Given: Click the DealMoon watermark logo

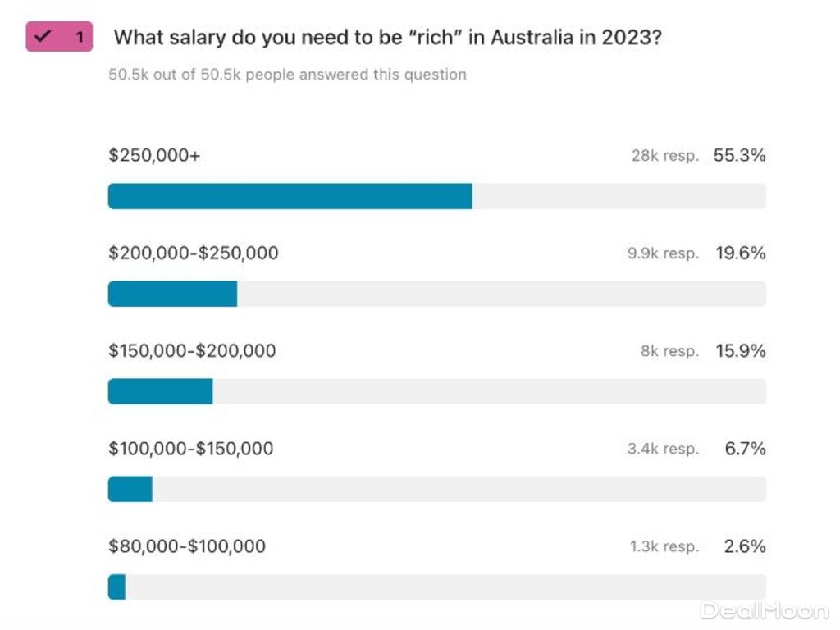Looking at the screenshot, I should click(764, 610).
